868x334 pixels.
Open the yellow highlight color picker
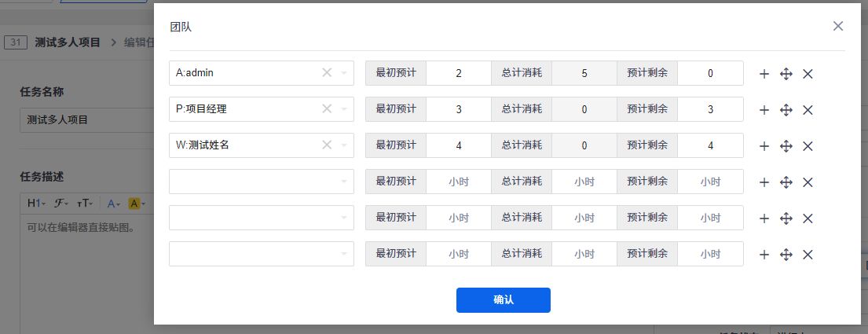134,204
